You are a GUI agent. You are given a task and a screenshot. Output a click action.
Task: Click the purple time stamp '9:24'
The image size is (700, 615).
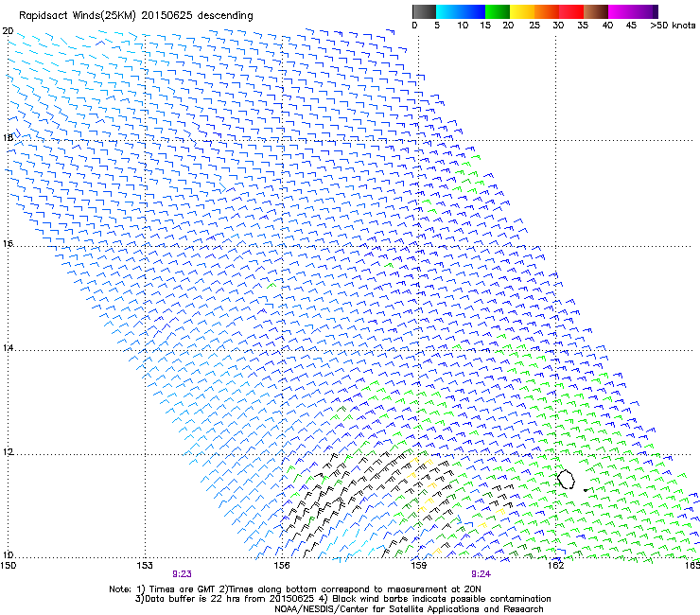[481, 574]
